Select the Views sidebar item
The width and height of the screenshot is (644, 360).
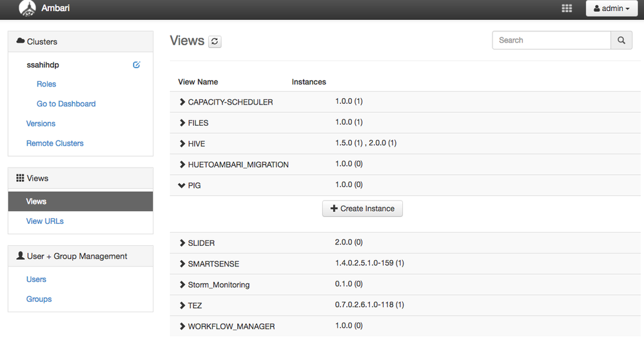tap(81, 201)
